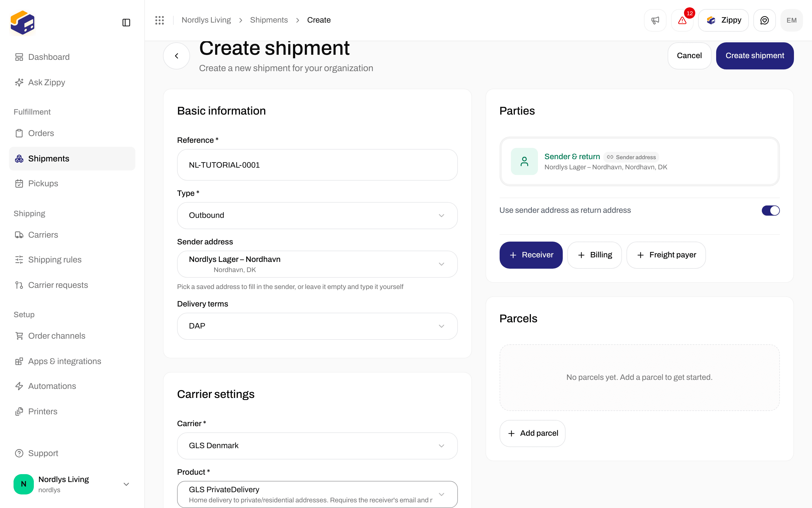
Task: Open the Sender & return party card
Action: (639, 161)
